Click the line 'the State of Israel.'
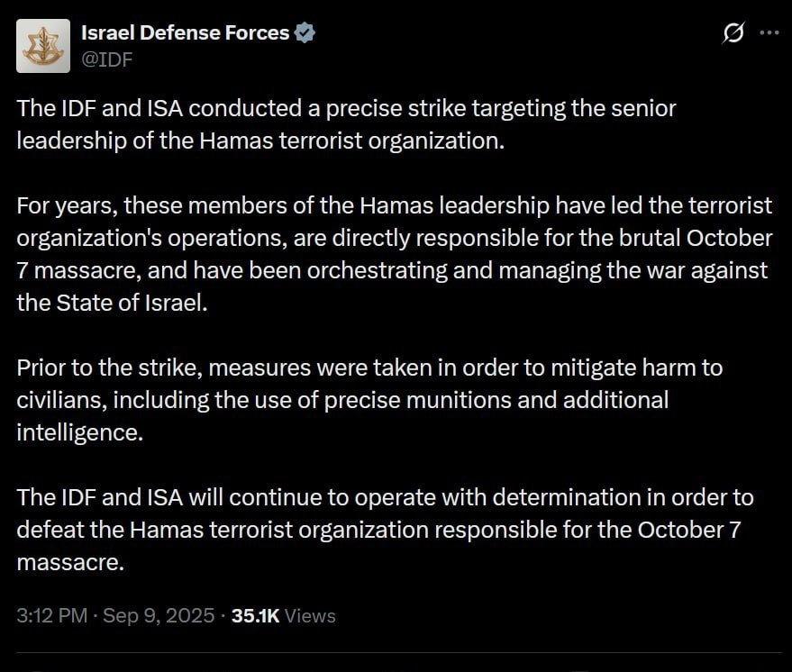 112,303
